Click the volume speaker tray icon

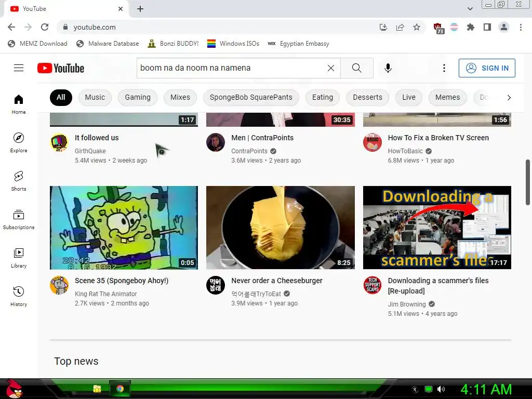[441, 389]
